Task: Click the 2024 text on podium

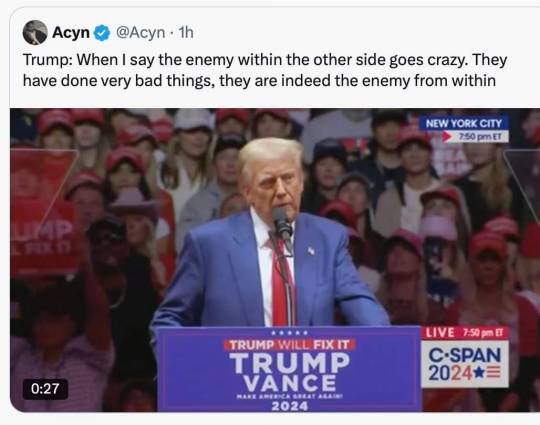Action: click(289, 406)
